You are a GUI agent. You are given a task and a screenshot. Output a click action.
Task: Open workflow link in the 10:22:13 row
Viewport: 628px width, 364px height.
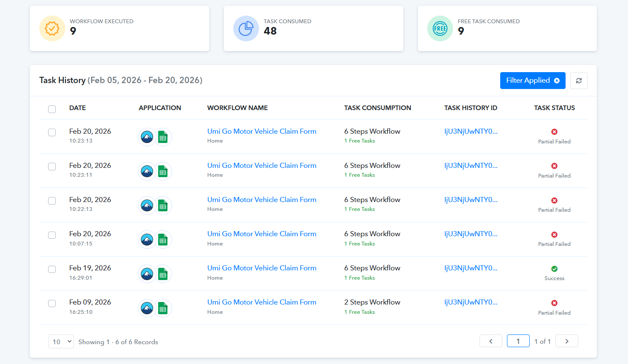tap(261, 200)
